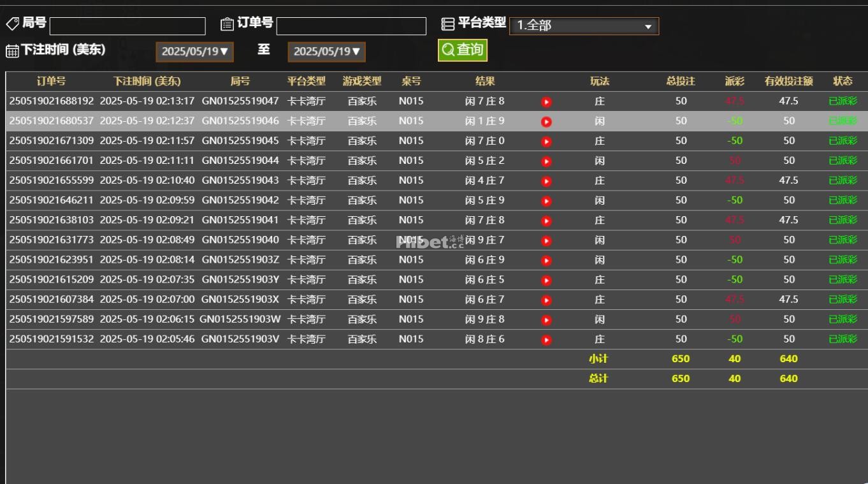
Task: Play the replay for order 250519021623951
Action: [546, 260]
